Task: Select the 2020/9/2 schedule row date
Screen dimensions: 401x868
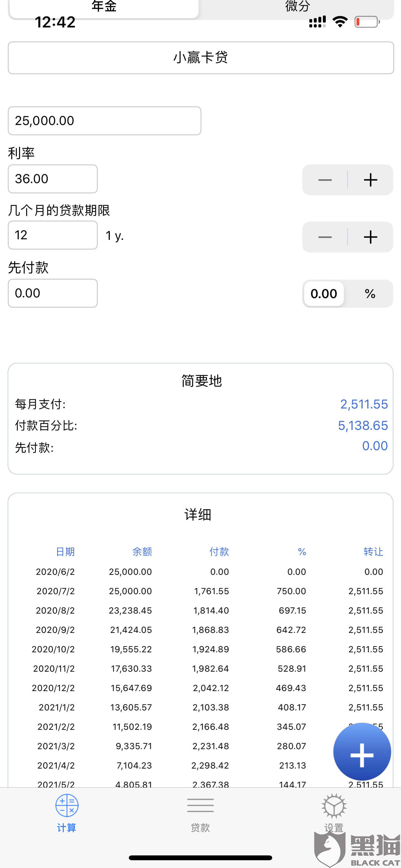Action: pyautogui.click(x=55, y=630)
